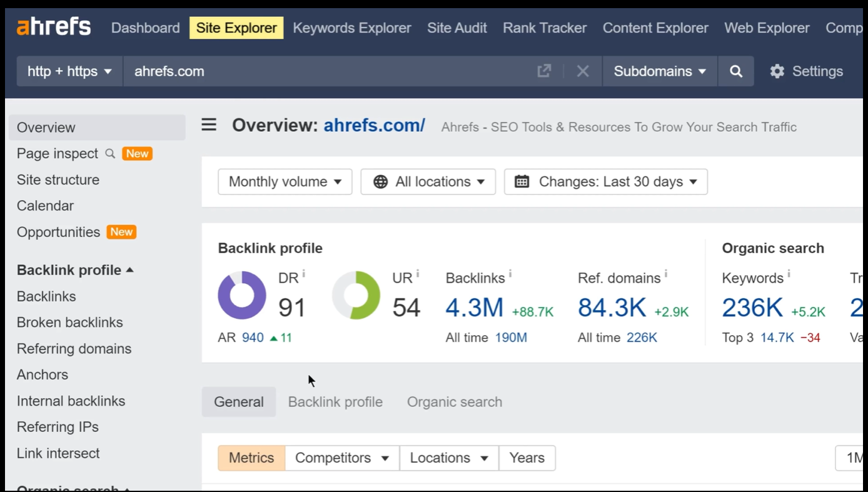Click the DR score 91
Image resolution: width=868 pixels, height=492 pixels.
point(292,308)
